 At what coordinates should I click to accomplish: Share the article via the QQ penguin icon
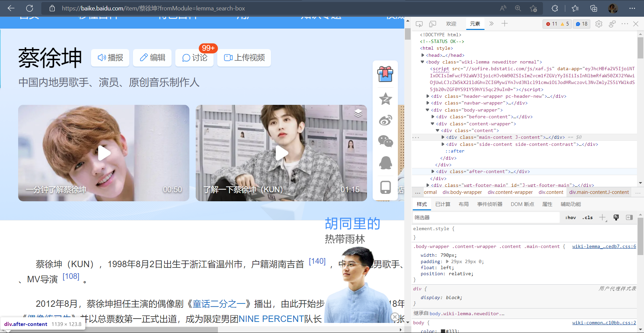[x=385, y=163]
